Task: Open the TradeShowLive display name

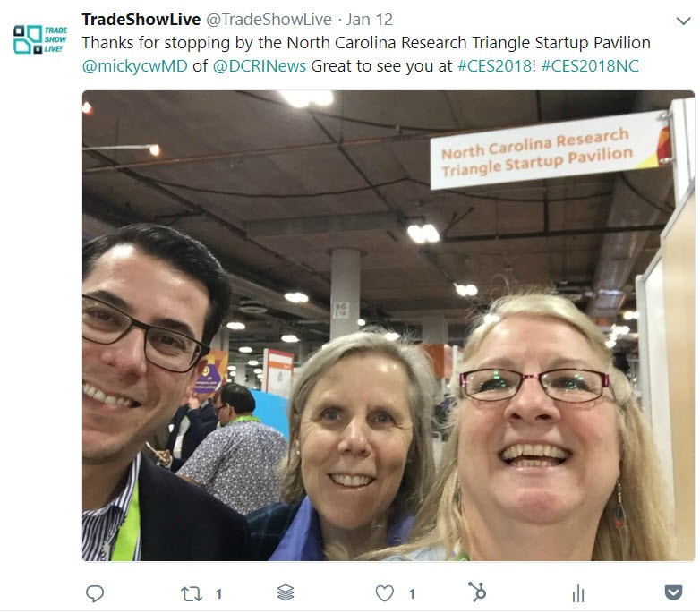Action: (x=141, y=20)
